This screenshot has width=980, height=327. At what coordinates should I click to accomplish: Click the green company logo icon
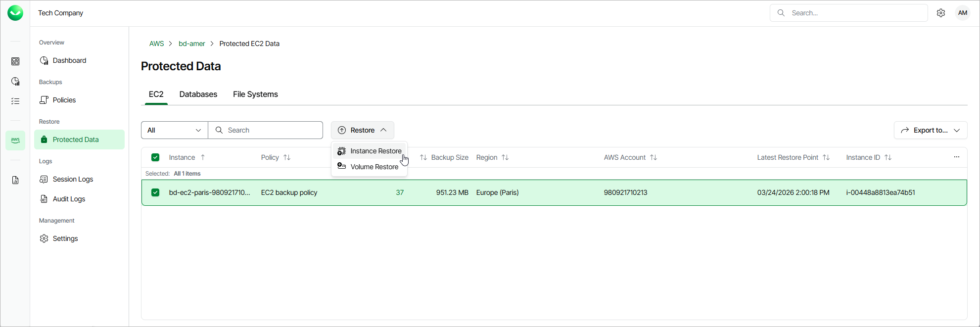tap(15, 13)
